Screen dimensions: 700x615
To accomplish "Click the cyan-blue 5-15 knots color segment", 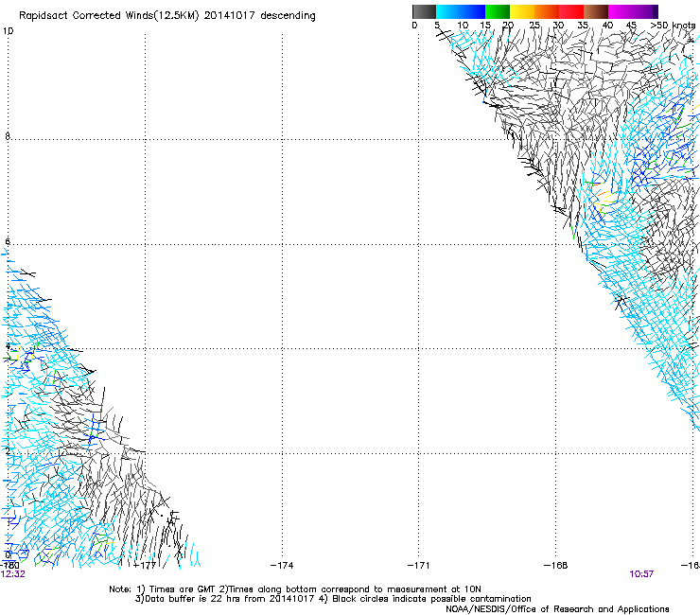I will coord(461,11).
